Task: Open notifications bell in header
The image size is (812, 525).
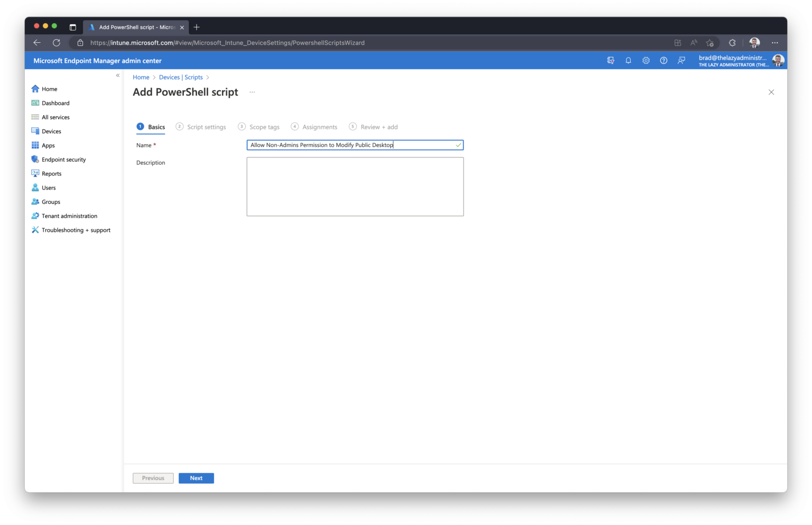Action: pyautogui.click(x=628, y=61)
